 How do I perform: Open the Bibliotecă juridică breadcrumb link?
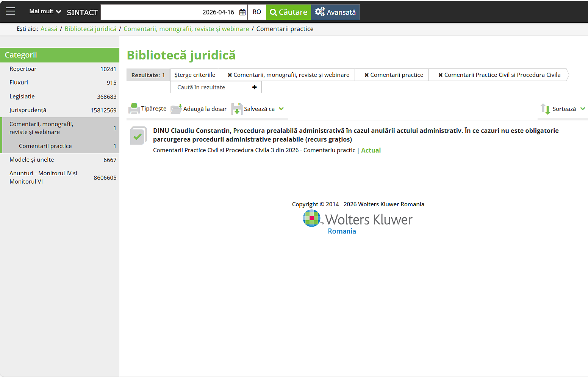(91, 29)
